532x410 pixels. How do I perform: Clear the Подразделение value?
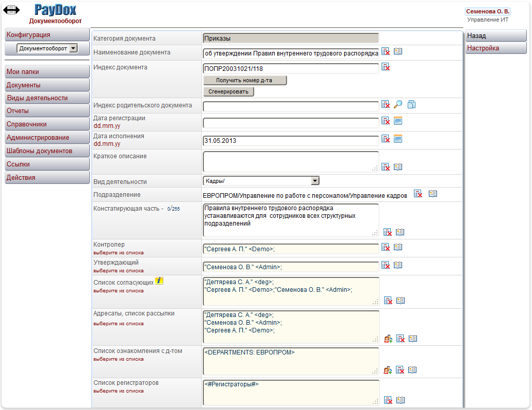point(419,194)
